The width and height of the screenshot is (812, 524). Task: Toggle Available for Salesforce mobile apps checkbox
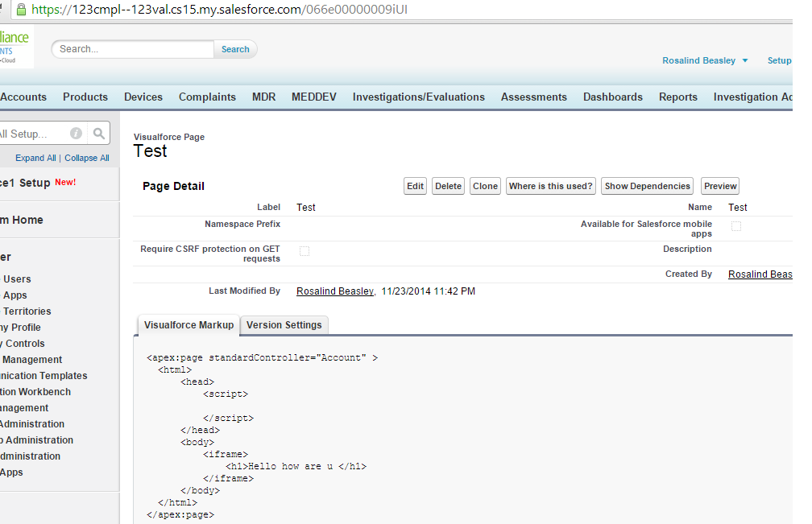736,226
